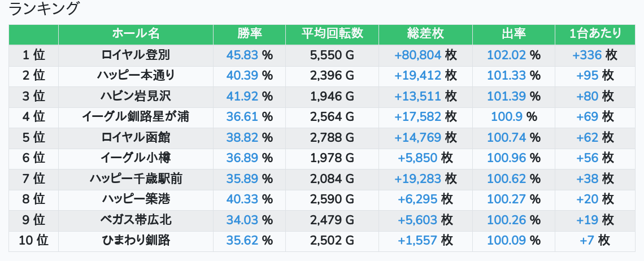Select ハビン岩見沢 hall name
The image size is (644, 261).
pos(136,96)
